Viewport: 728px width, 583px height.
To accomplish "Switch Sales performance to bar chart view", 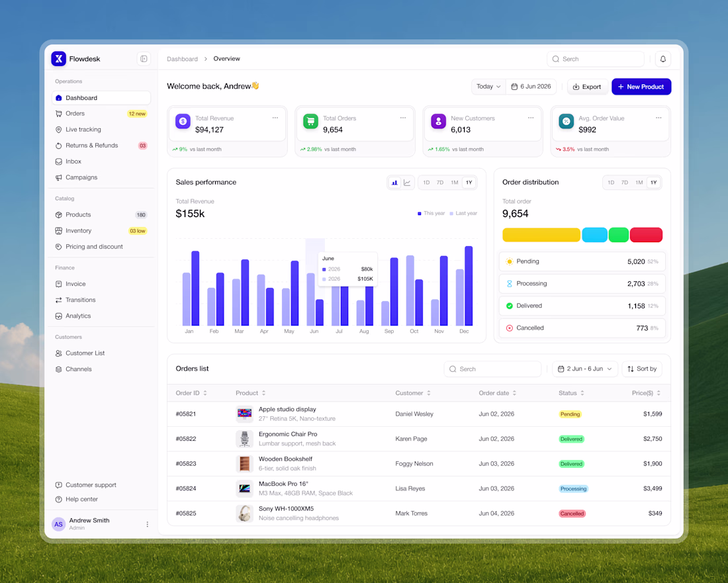I will coord(394,183).
